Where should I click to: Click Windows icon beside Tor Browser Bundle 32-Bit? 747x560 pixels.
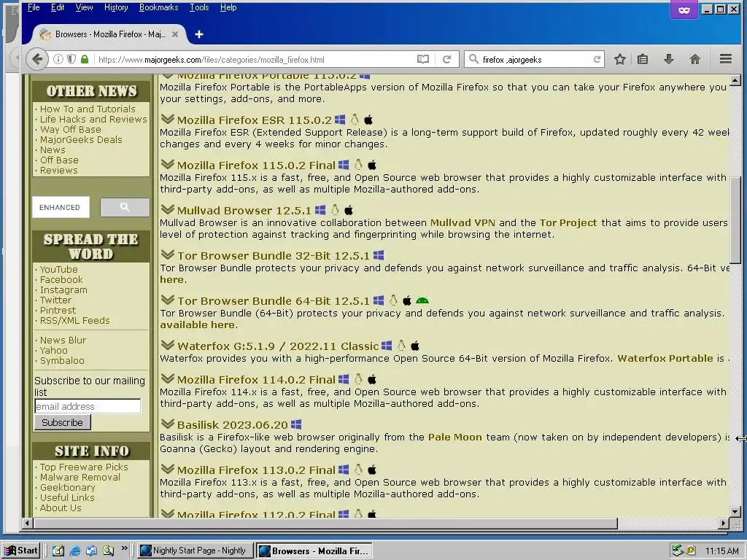click(x=379, y=255)
